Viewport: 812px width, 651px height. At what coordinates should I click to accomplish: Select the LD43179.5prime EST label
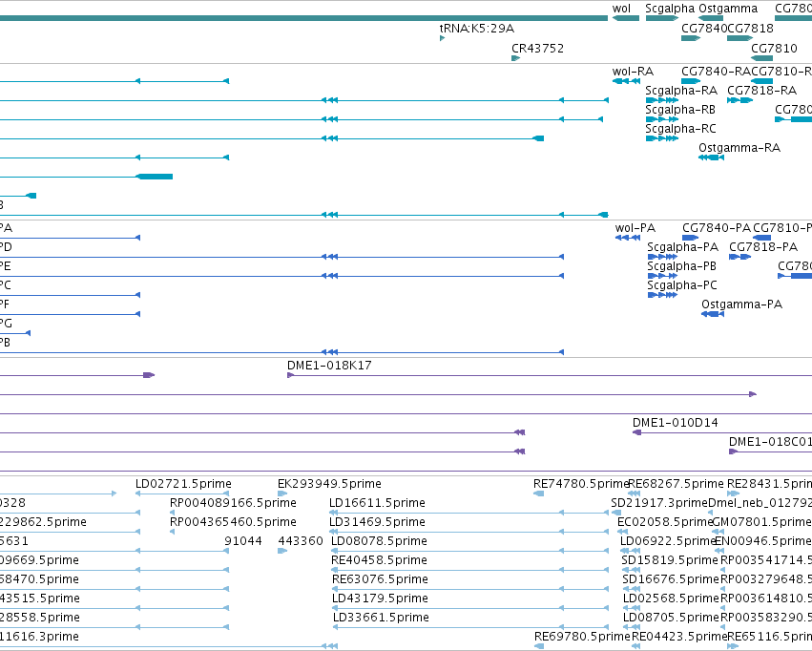tap(380, 598)
